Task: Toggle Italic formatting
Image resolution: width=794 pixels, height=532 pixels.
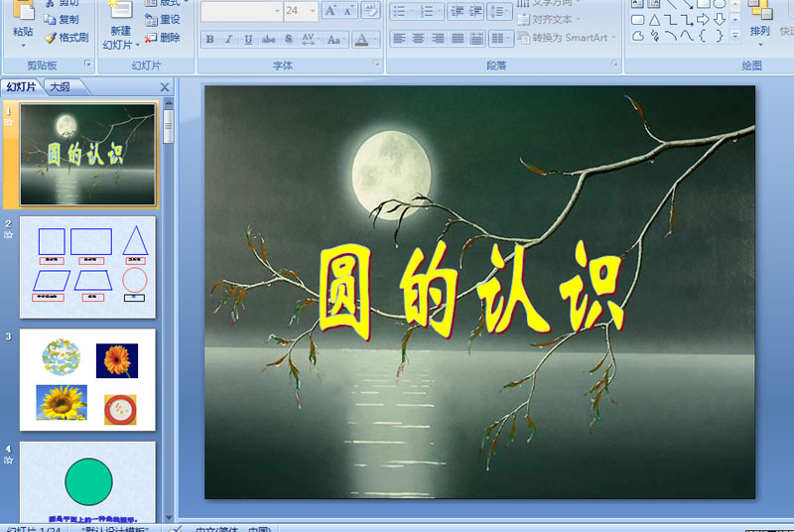Action: click(229, 39)
